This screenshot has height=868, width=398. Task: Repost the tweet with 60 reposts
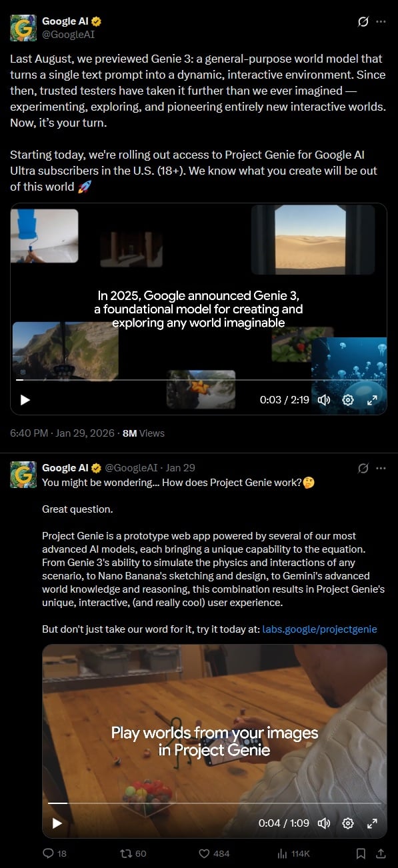pos(133,853)
